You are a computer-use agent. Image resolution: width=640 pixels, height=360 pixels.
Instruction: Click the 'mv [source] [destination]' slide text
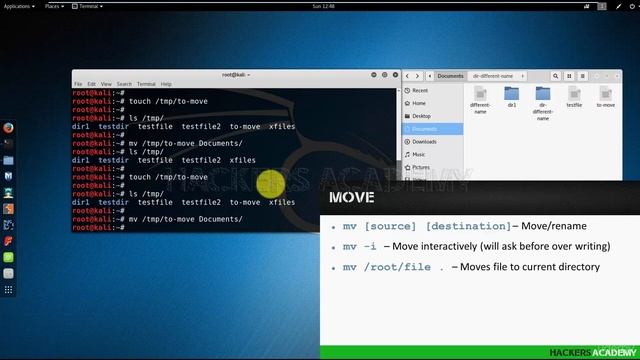point(427,226)
